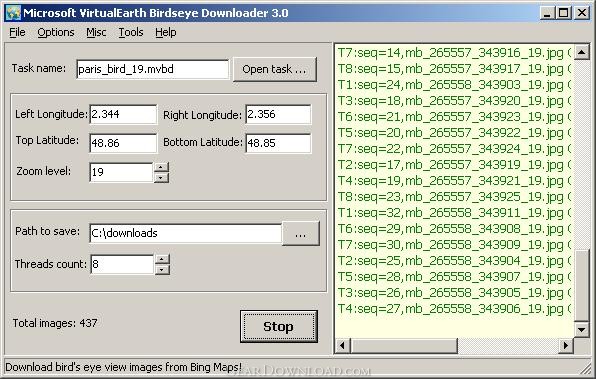Screen dimensions: 596x379
Task: Click the Total images: 437 label
Action: (55, 323)
